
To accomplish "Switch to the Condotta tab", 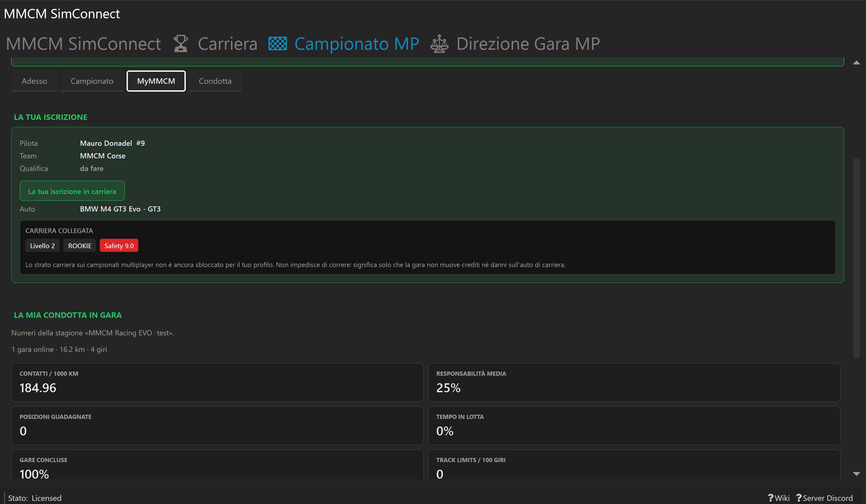I will coord(215,81).
